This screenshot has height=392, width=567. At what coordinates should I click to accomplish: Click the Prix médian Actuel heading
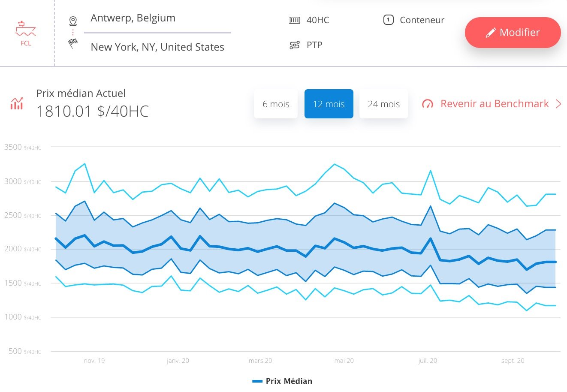coord(81,93)
